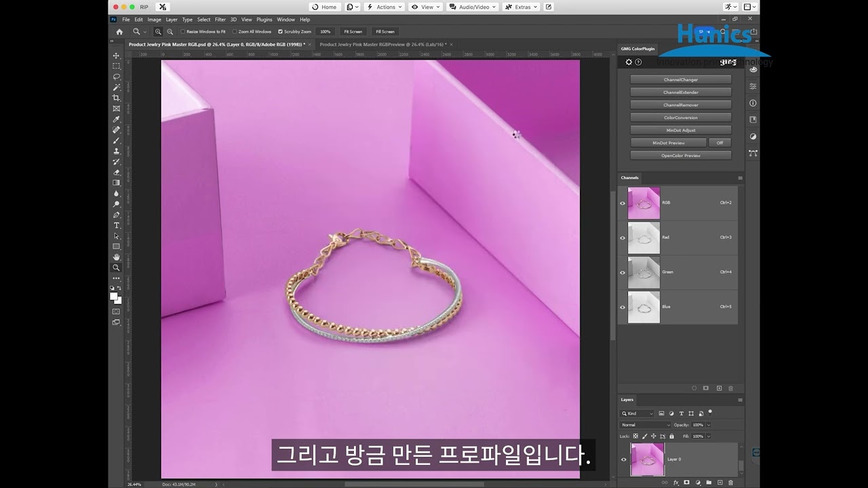Screen dimensions: 868x488
Task: Select the Gradient tool
Action: point(116,182)
